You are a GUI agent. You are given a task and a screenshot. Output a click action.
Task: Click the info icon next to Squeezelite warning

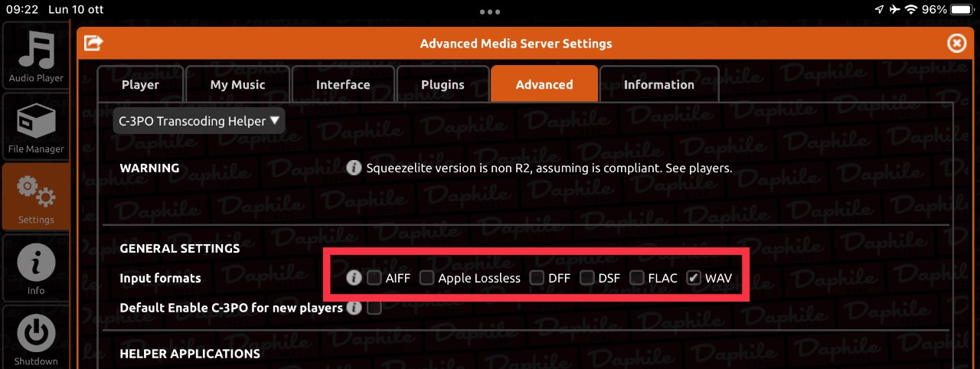pos(353,168)
